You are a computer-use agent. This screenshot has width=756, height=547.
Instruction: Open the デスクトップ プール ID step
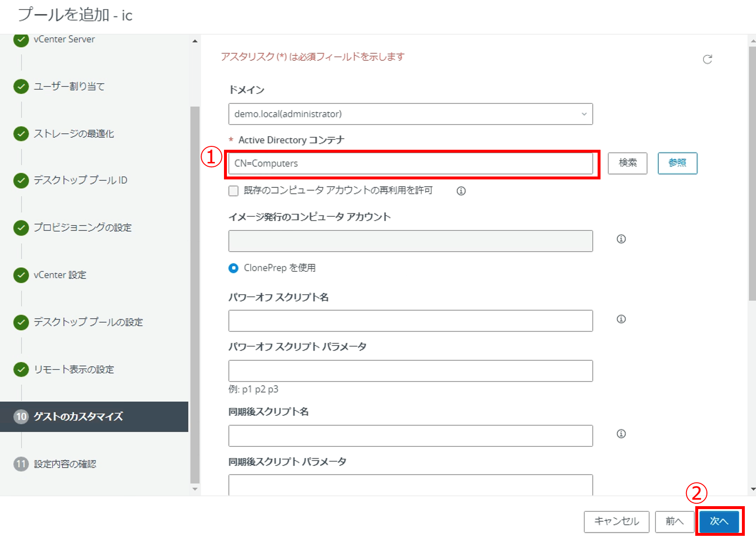click(80, 180)
